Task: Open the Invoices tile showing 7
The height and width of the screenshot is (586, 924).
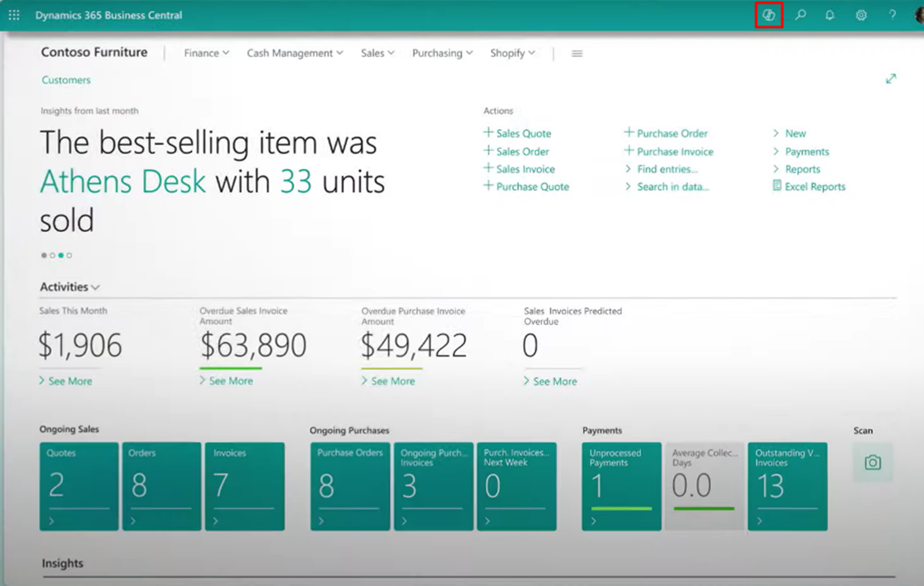Action: [x=245, y=487]
